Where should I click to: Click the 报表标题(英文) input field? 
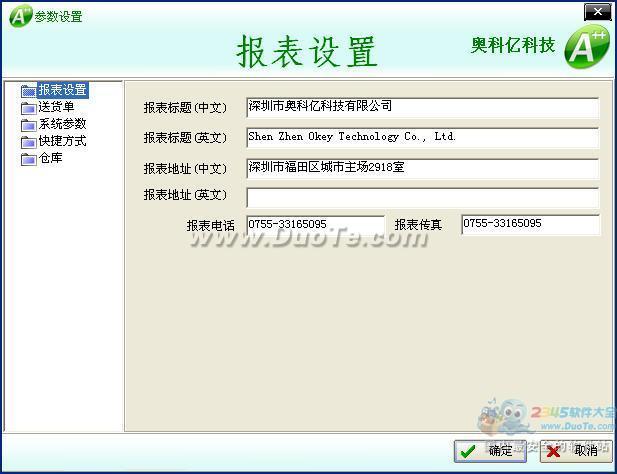click(x=423, y=138)
